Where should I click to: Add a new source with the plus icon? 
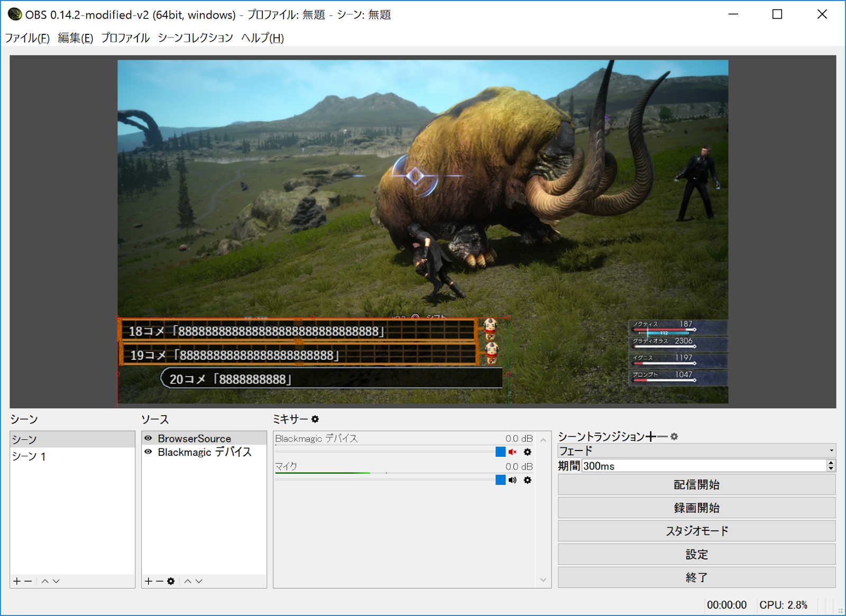click(x=149, y=581)
